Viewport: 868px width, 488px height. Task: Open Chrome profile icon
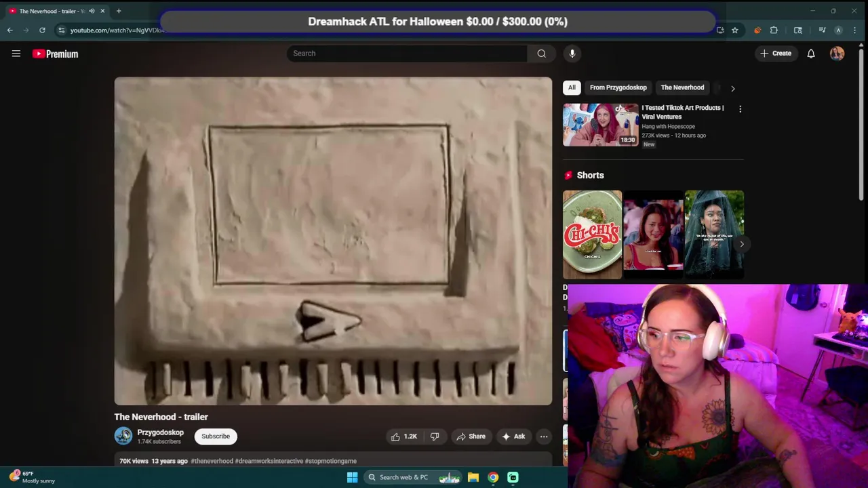point(838,30)
